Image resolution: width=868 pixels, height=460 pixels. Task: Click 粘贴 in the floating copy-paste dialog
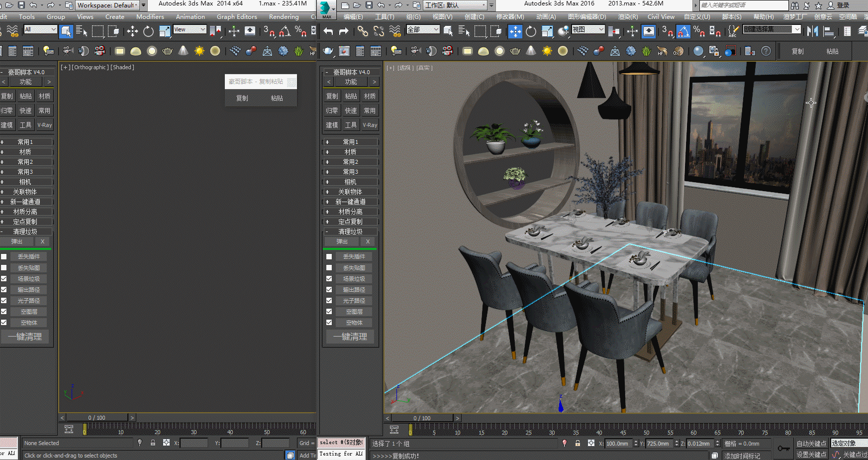[x=277, y=98]
